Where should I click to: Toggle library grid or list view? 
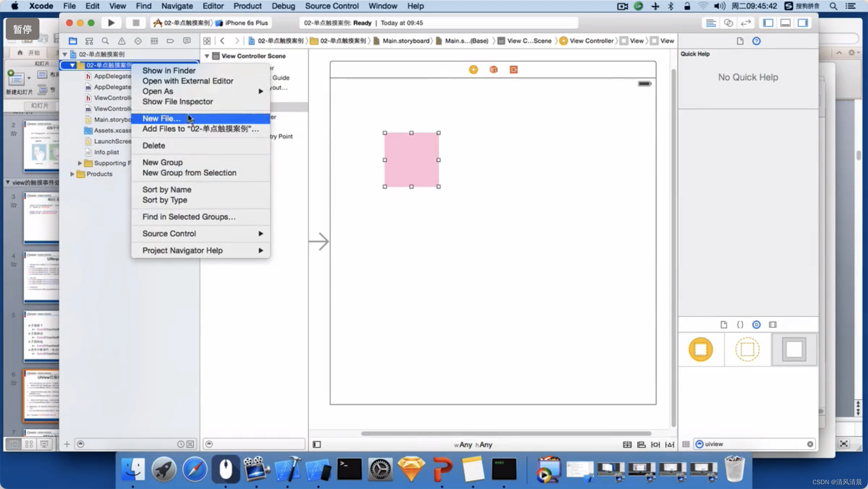pos(686,444)
